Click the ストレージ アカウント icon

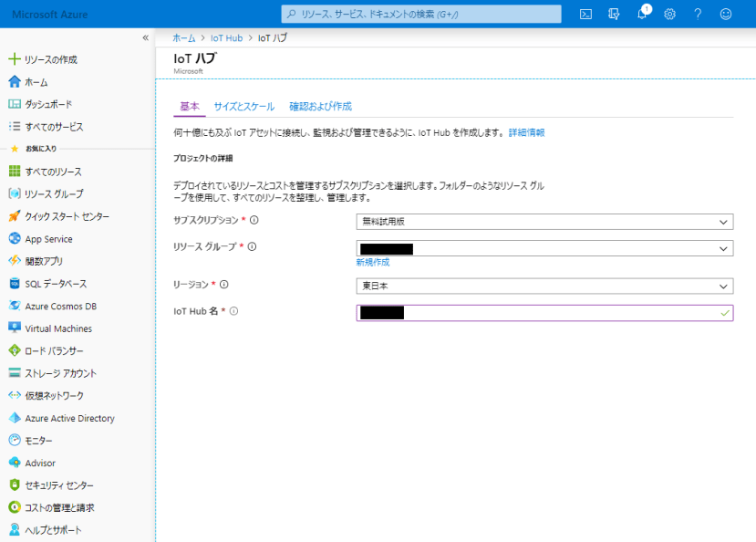pos(15,373)
